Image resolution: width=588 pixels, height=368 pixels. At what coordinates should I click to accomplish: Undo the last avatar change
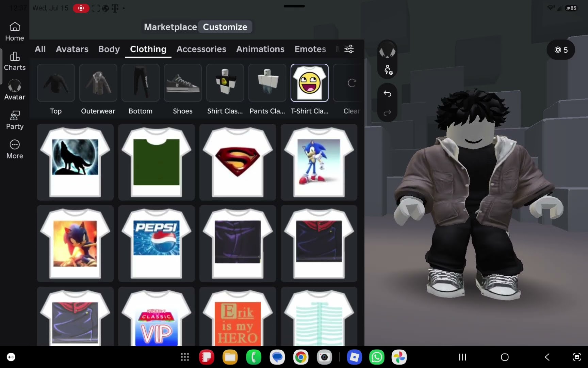click(387, 93)
